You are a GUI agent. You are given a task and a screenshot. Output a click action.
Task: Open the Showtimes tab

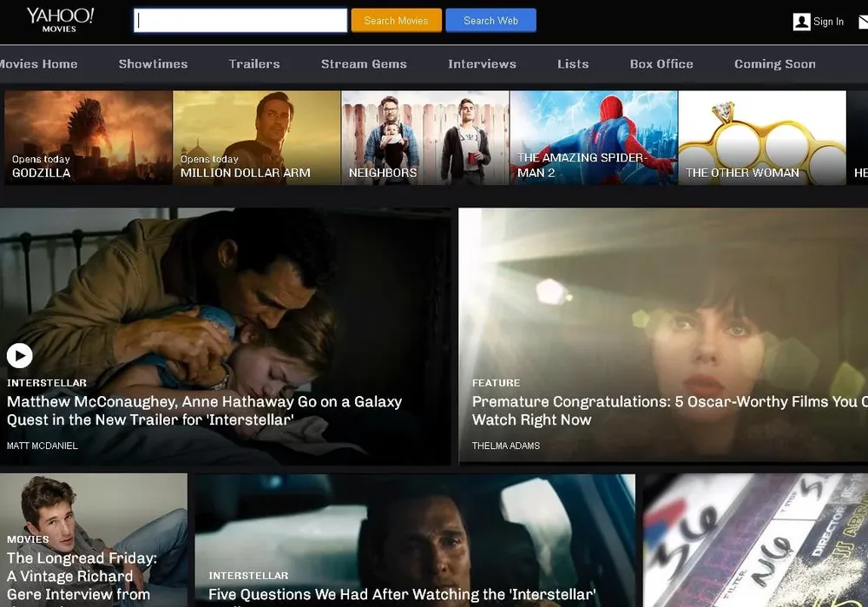pos(153,63)
